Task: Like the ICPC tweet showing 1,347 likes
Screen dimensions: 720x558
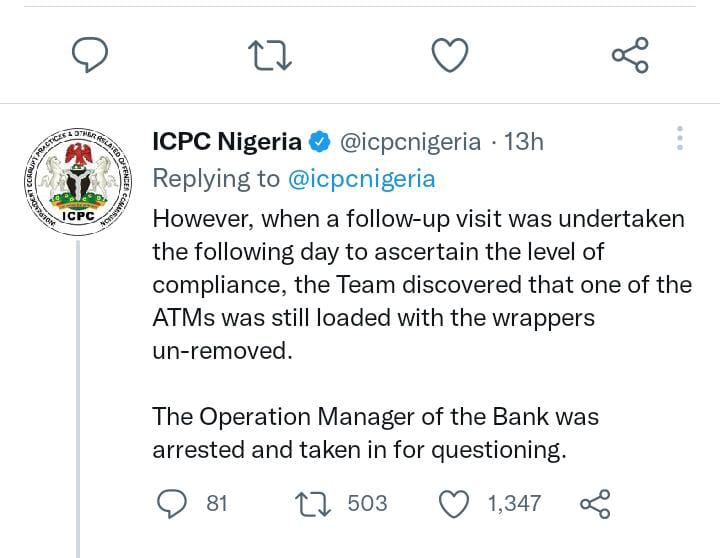Action: click(x=455, y=503)
